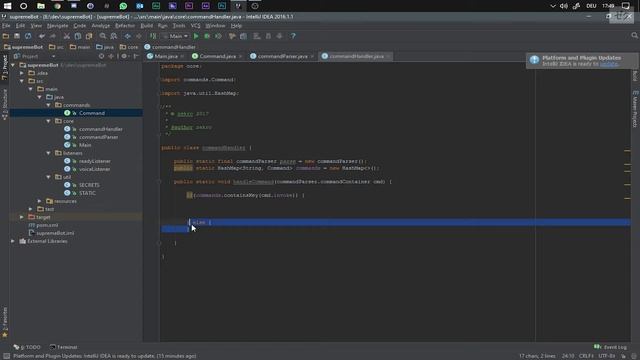
Task: Select SECRETS class in tree
Action: point(89,185)
